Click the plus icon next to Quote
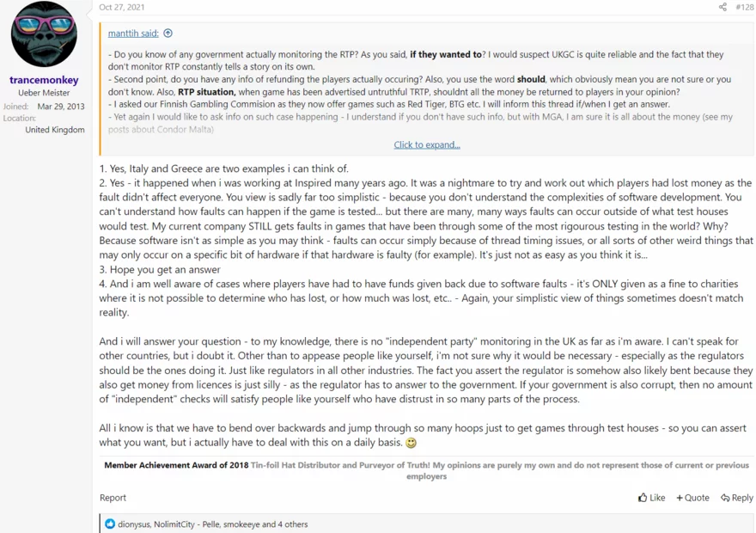 680,498
